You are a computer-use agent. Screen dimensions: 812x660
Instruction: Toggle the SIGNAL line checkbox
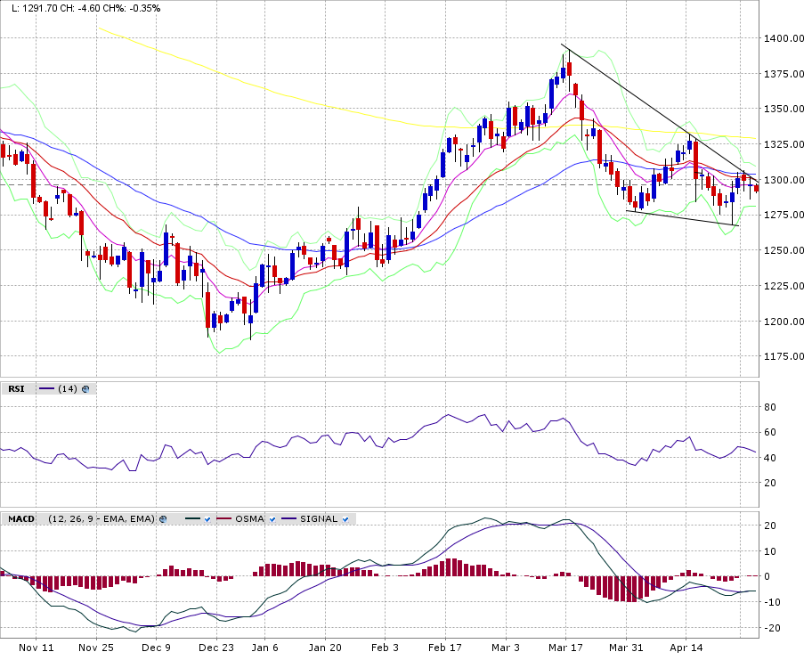[x=345, y=518]
